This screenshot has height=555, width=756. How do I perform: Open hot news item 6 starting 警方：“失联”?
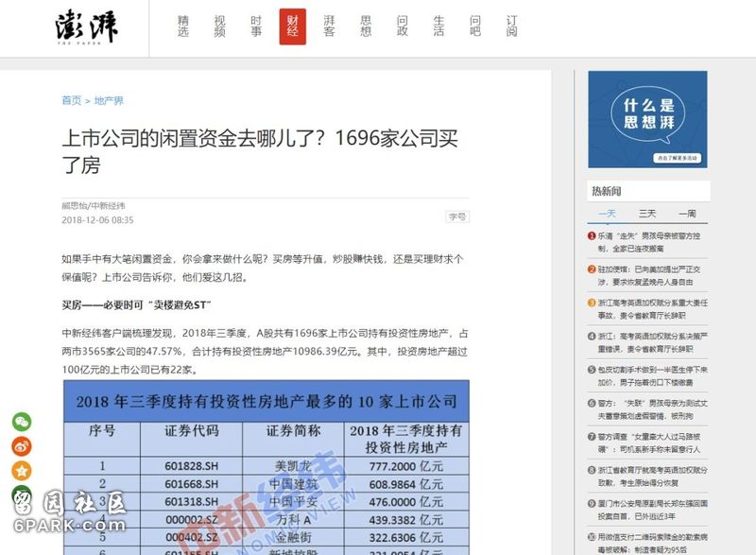click(x=653, y=409)
